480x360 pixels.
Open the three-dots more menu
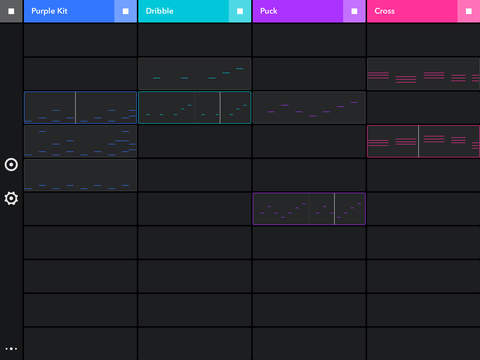pos(11,349)
